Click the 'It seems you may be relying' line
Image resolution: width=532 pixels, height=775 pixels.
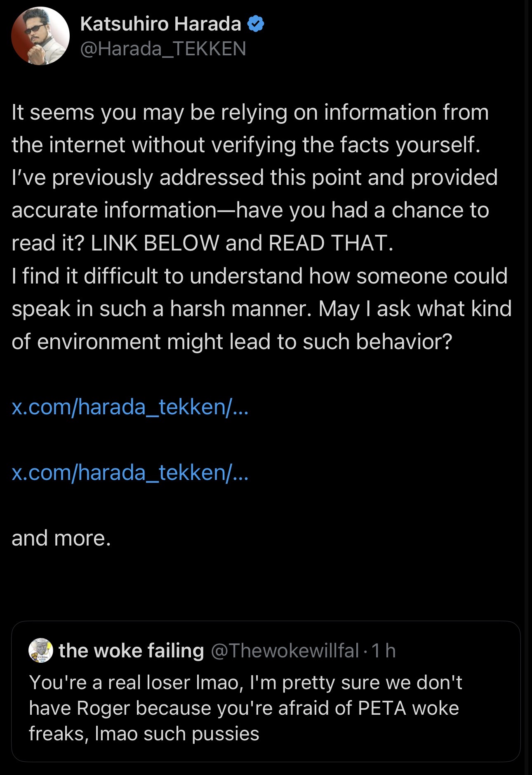(x=250, y=112)
